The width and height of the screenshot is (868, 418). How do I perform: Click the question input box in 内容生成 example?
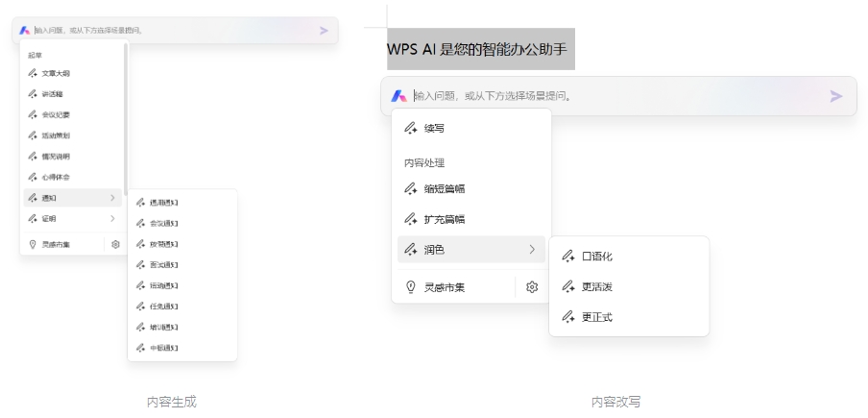175,31
